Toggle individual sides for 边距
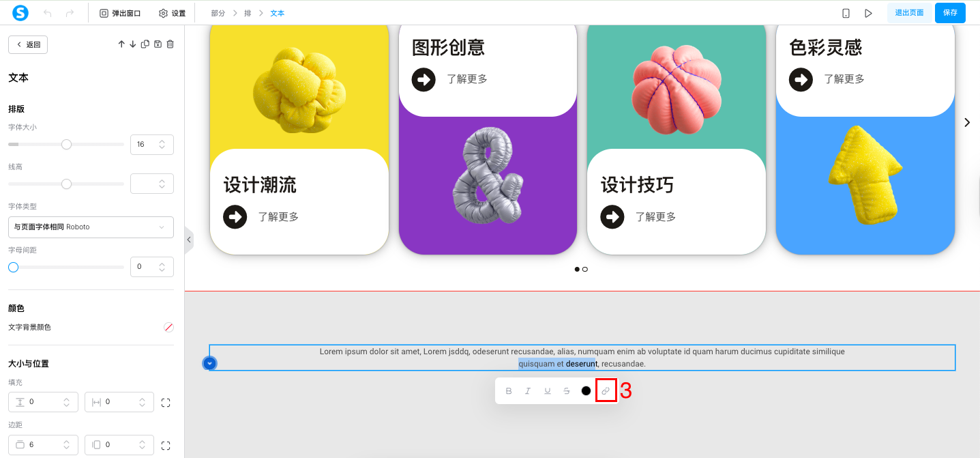The height and width of the screenshot is (458, 980). coord(166,445)
